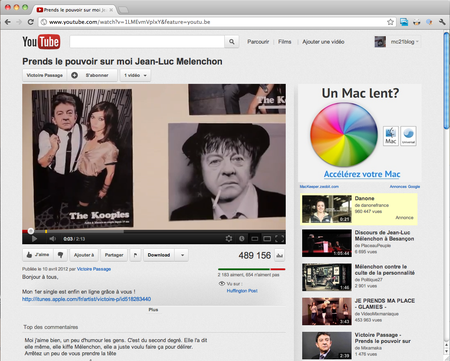Click Top des commentaires heading
Image resolution: width=450 pixels, height=361 pixels.
pyautogui.click(x=51, y=327)
